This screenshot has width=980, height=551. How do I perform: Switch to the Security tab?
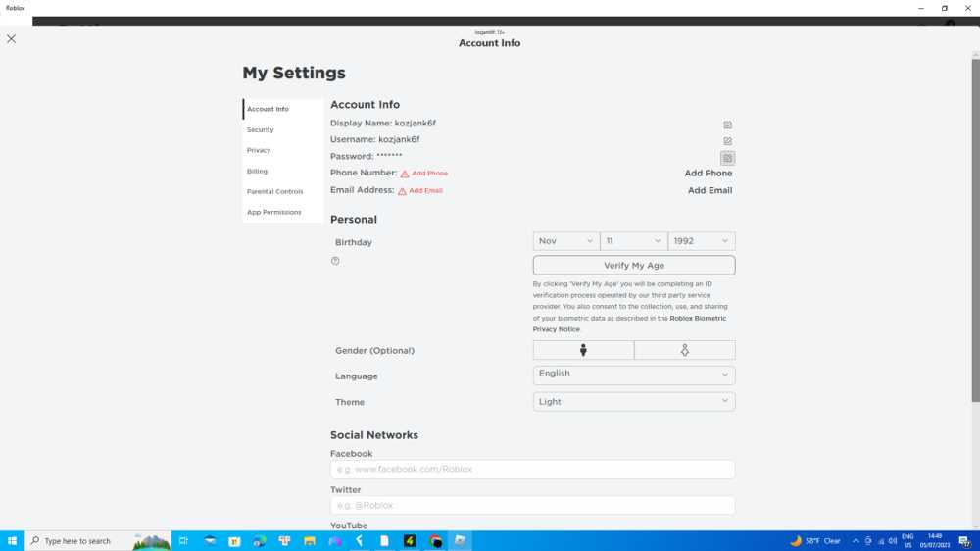(x=282, y=129)
